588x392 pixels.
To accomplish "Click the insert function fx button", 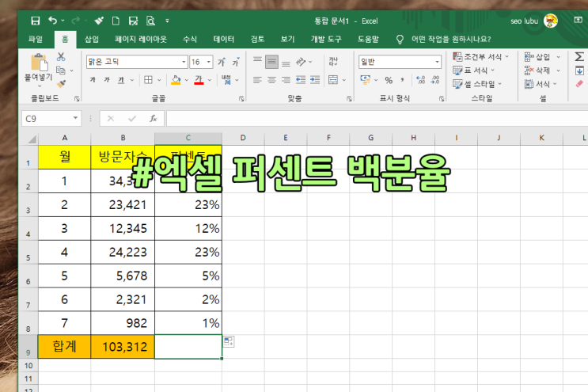I will click(x=154, y=119).
